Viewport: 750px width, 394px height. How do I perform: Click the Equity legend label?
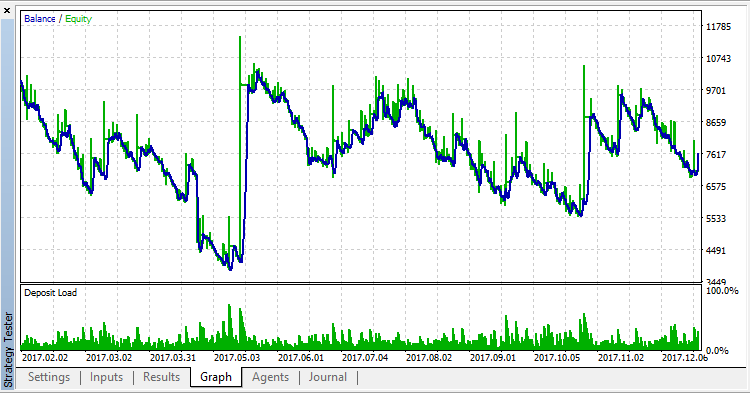(78, 19)
